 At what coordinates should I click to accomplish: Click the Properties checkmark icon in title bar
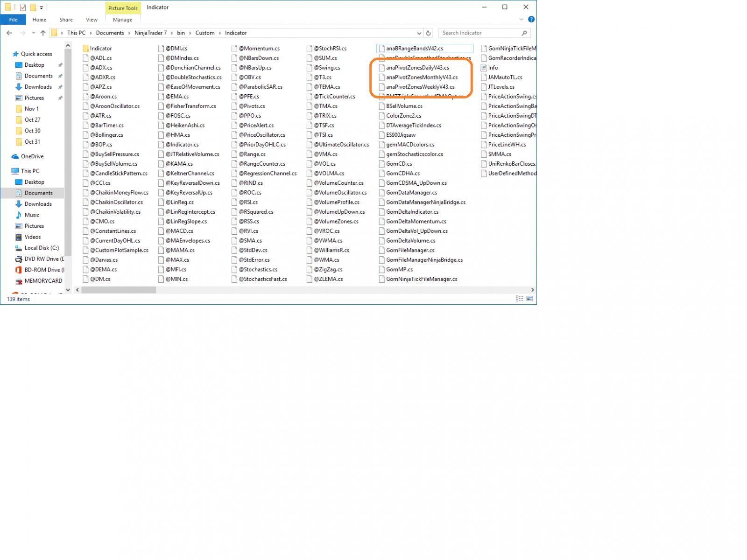point(22,7)
